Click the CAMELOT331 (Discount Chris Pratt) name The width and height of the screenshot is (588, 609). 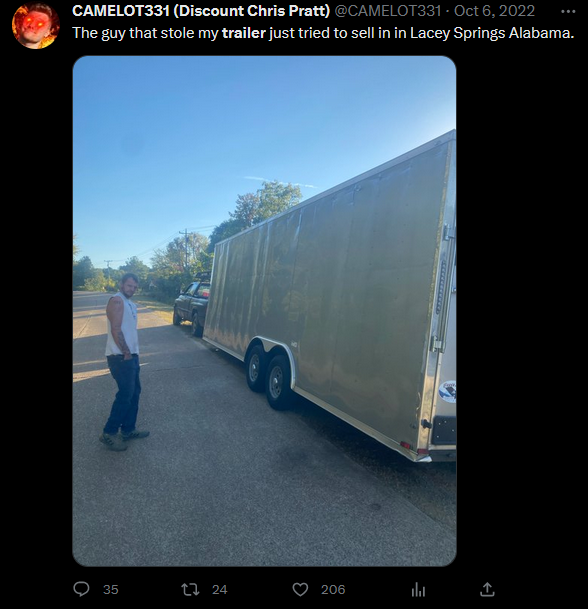pos(201,11)
